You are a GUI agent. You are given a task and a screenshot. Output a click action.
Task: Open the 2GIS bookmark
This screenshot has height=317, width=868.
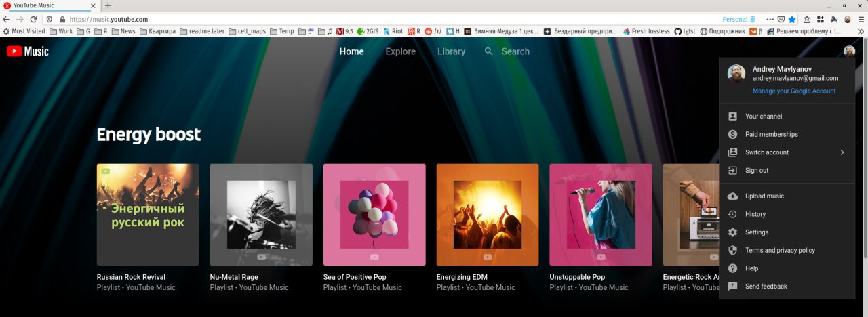pyautogui.click(x=368, y=31)
